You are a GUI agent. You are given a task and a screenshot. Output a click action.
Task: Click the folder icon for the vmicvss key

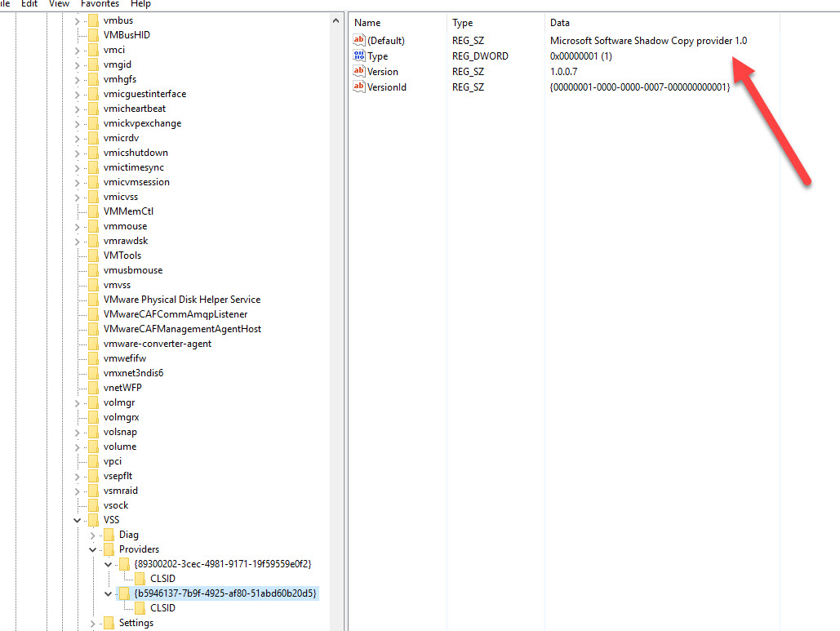coord(92,196)
